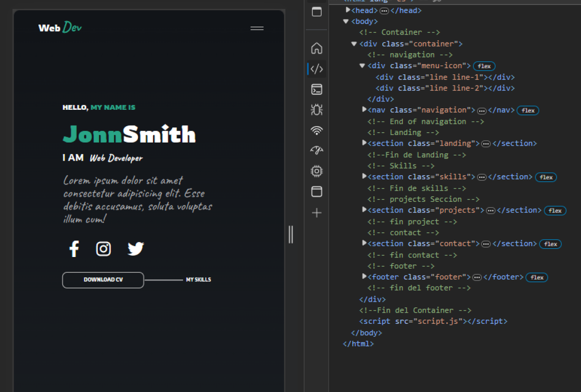
Task: Click ellipsis button in contact section
Action: [x=486, y=244]
